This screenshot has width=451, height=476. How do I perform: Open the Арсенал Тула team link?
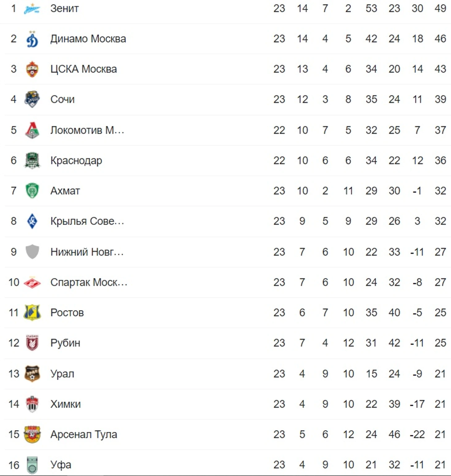[84, 434]
